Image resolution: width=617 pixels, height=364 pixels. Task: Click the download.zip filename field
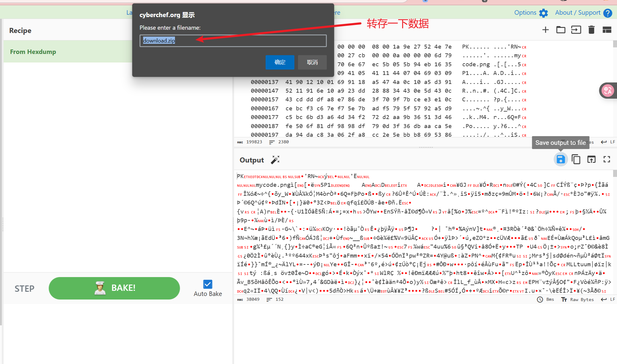click(233, 41)
